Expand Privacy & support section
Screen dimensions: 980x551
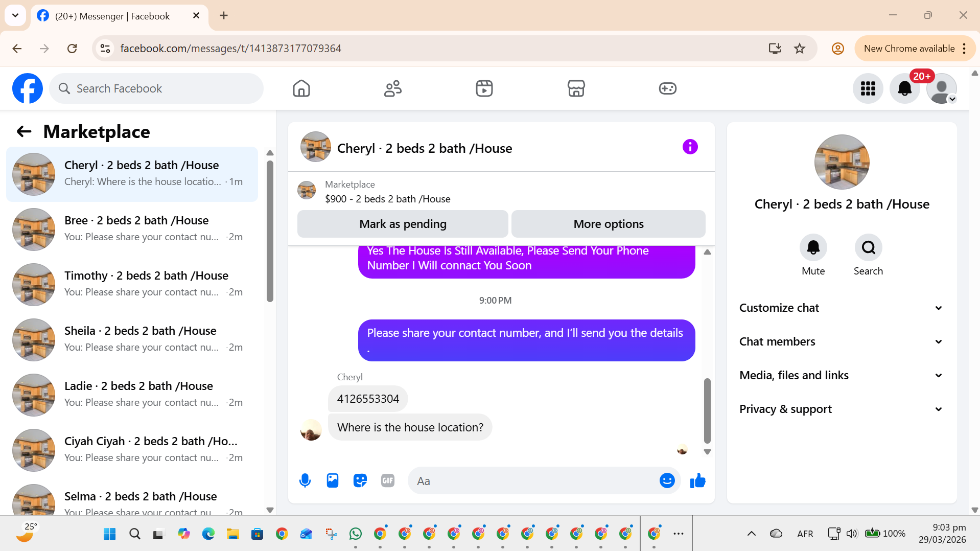(x=842, y=409)
